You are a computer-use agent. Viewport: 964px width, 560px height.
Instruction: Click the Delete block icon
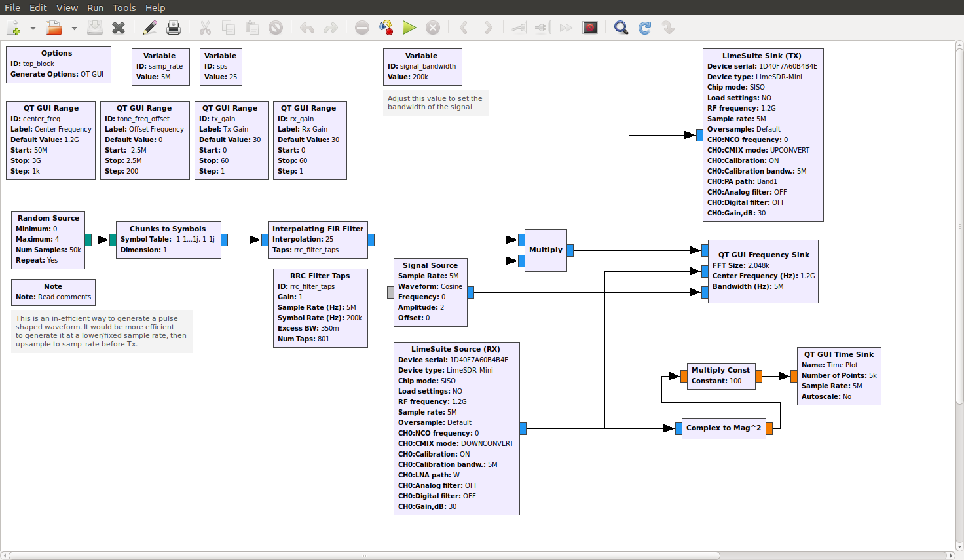pos(276,28)
